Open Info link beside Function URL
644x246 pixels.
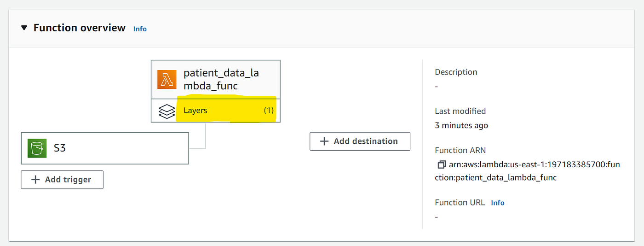tap(498, 203)
